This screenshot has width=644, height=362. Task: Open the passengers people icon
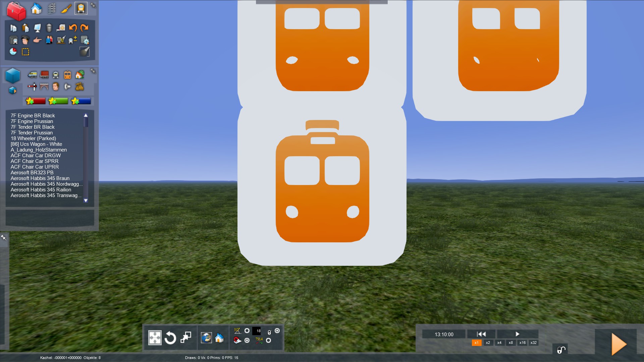click(x=49, y=40)
